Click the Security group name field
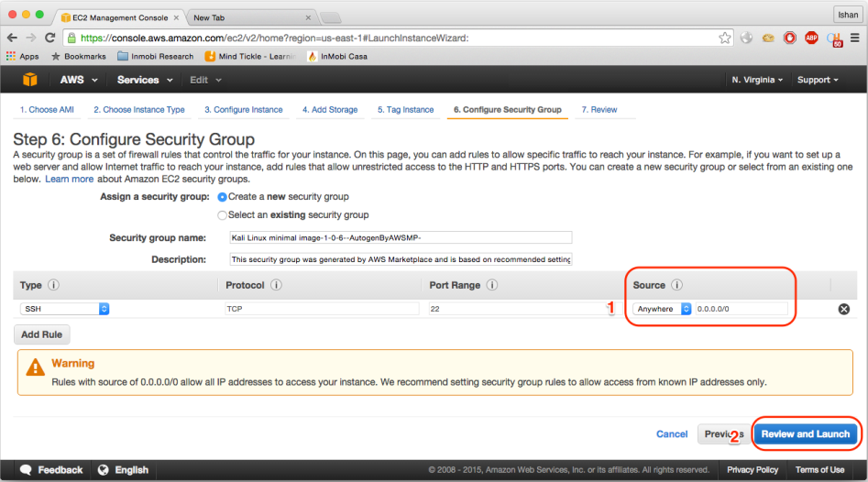868x482 pixels. pyautogui.click(x=401, y=237)
